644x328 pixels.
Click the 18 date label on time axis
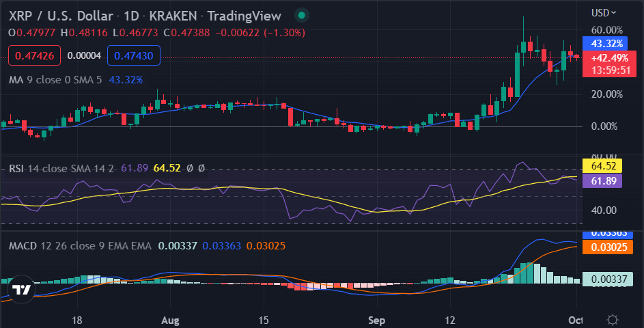click(76, 320)
